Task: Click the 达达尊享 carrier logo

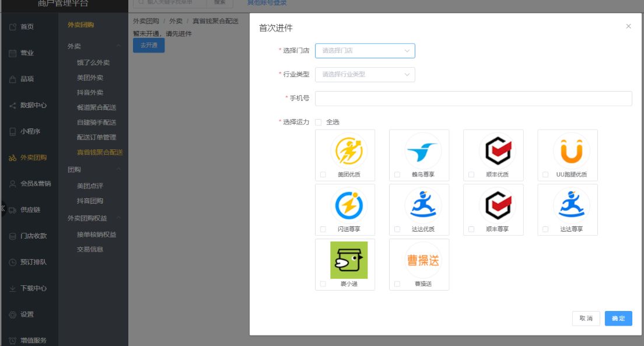Action: (571, 205)
